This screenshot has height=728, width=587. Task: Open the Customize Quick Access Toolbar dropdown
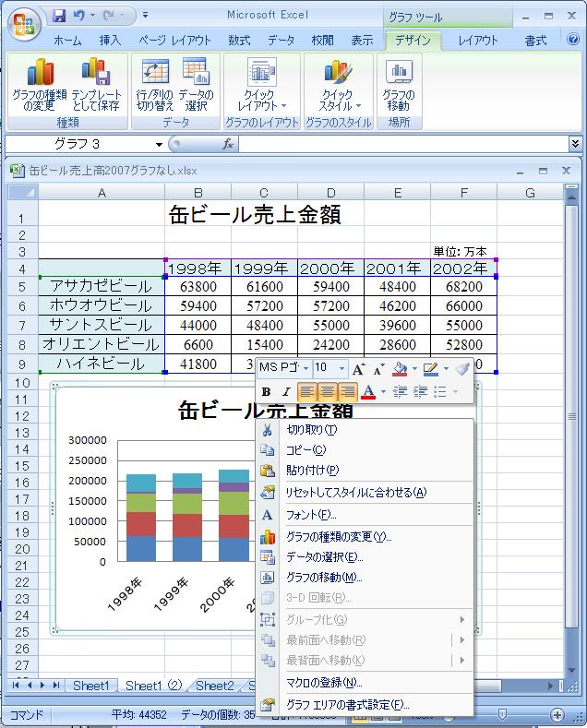[x=145, y=16]
